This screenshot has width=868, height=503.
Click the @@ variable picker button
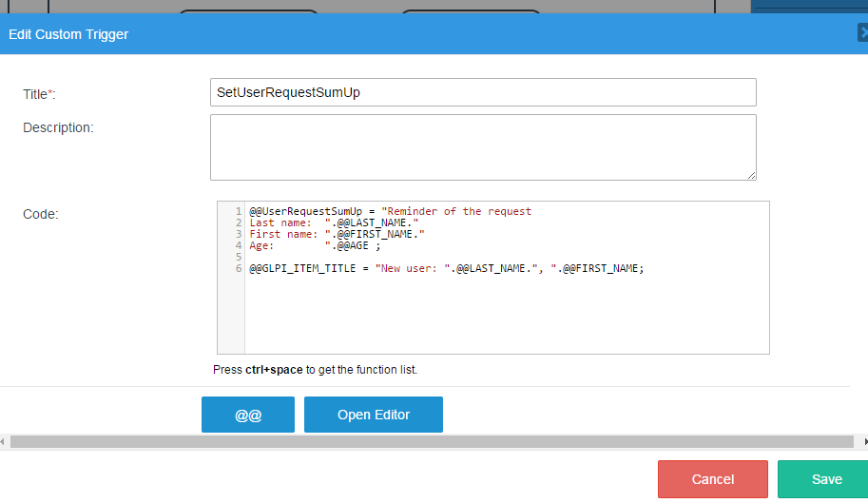[248, 415]
